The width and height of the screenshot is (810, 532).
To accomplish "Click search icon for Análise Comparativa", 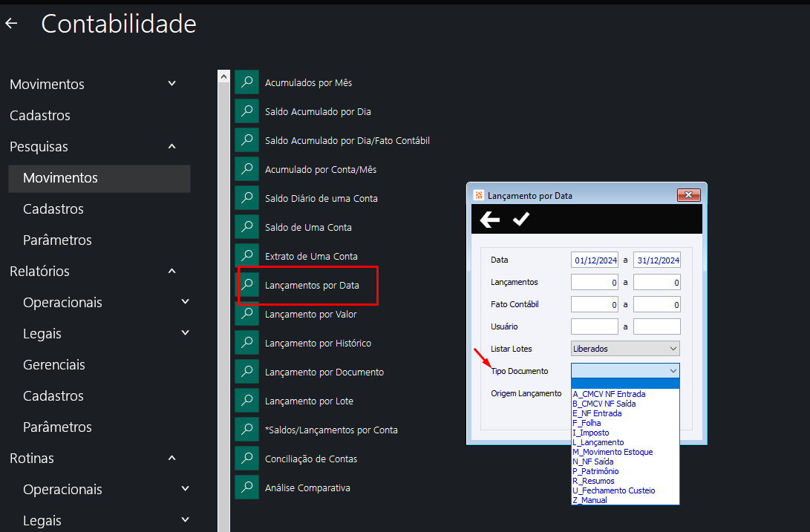I will [247, 487].
